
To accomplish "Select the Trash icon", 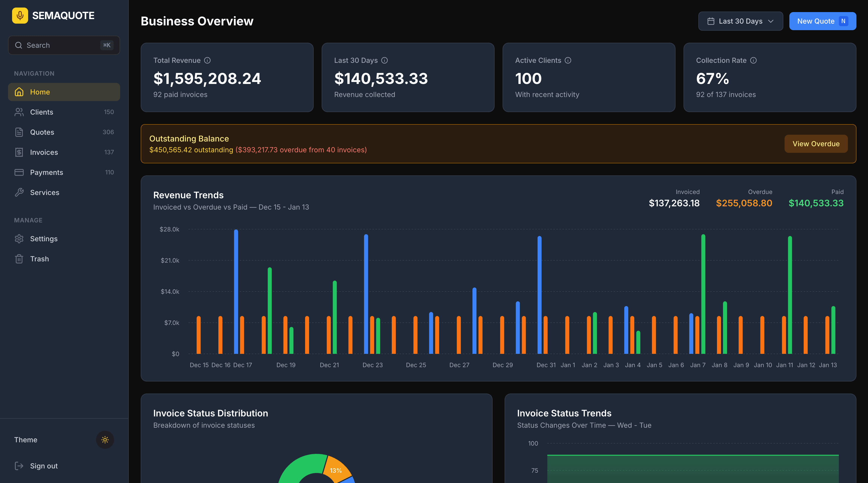I will tap(19, 259).
